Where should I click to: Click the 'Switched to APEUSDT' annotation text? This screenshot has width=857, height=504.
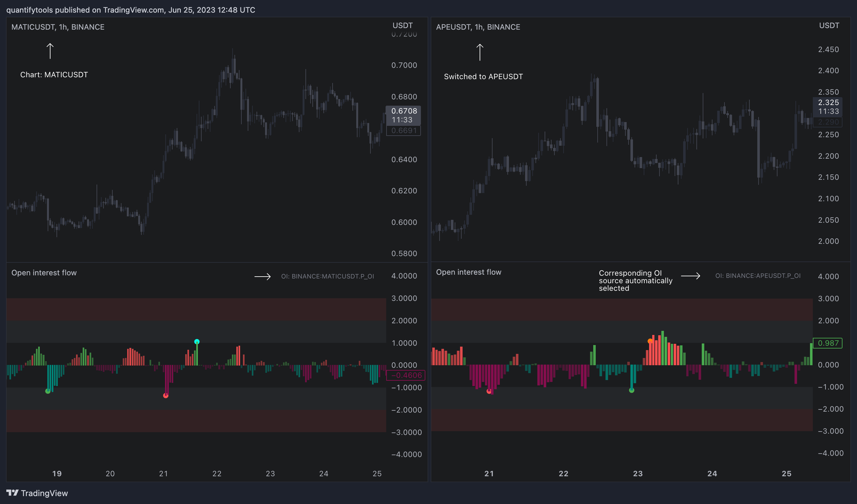(x=483, y=76)
